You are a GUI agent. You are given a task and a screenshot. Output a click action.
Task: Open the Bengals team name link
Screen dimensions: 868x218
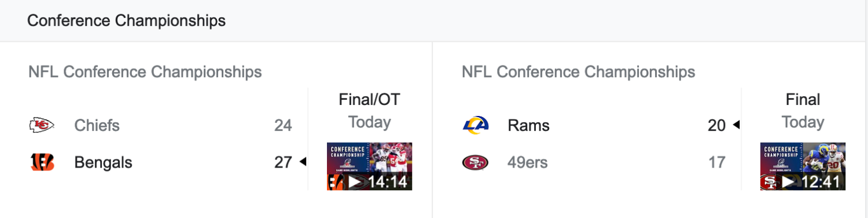[x=103, y=163]
